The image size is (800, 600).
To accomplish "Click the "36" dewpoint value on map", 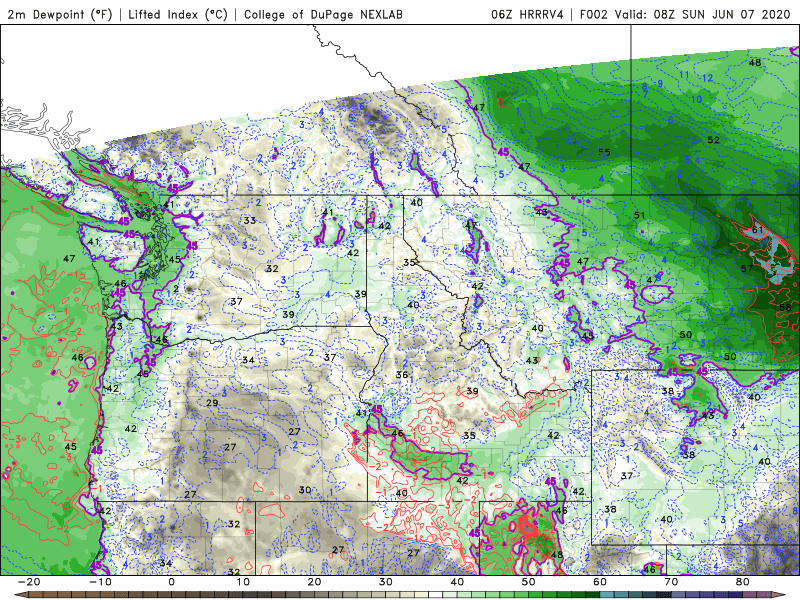I will pos(402,374).
